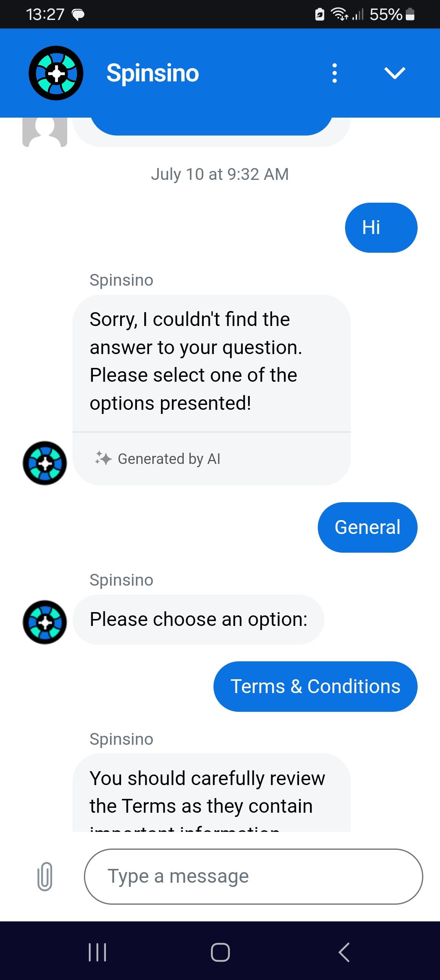Click the paperclip attachment icon
440x980 pixels.
tap(45, 876)
